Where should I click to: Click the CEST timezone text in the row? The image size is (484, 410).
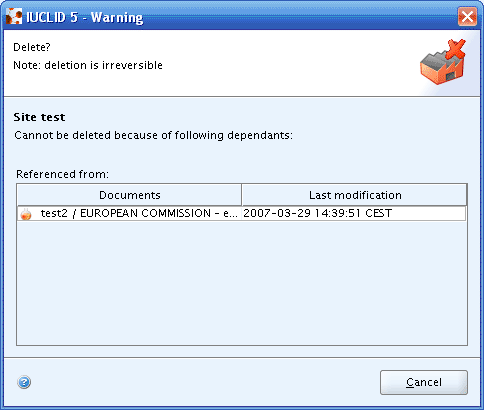pos(378,213)
